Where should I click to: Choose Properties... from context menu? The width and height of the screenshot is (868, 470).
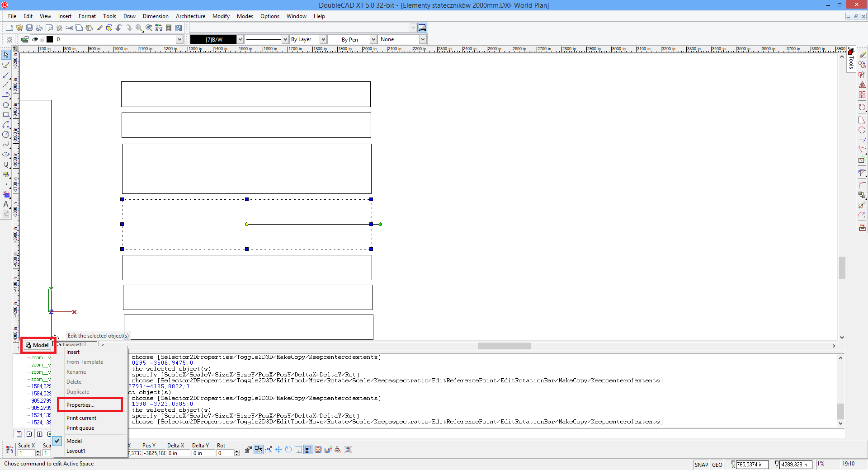(x=80, y=405)
